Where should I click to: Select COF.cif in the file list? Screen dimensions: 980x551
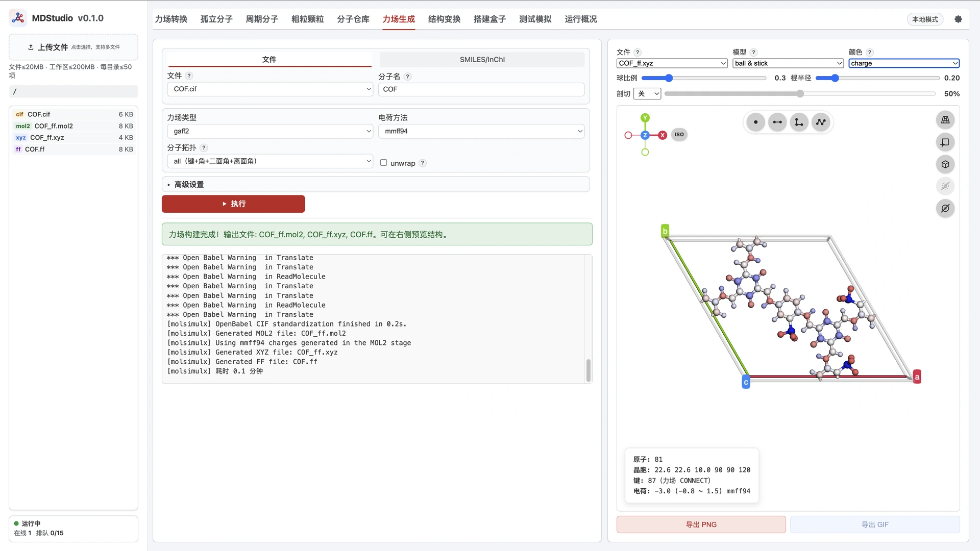(73, 114)
